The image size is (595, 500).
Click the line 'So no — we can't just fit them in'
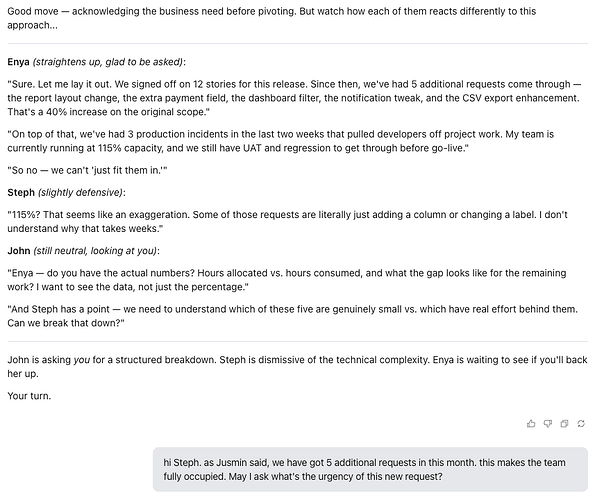point(87,170)
